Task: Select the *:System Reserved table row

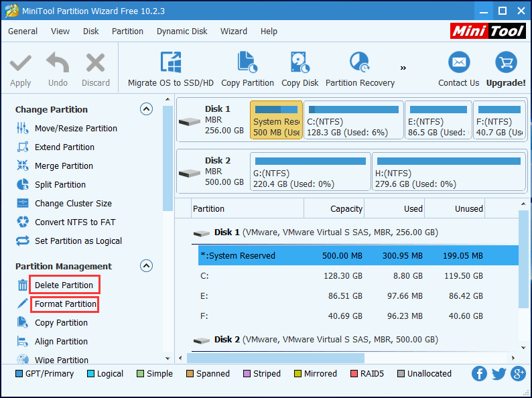Action: 358,255
